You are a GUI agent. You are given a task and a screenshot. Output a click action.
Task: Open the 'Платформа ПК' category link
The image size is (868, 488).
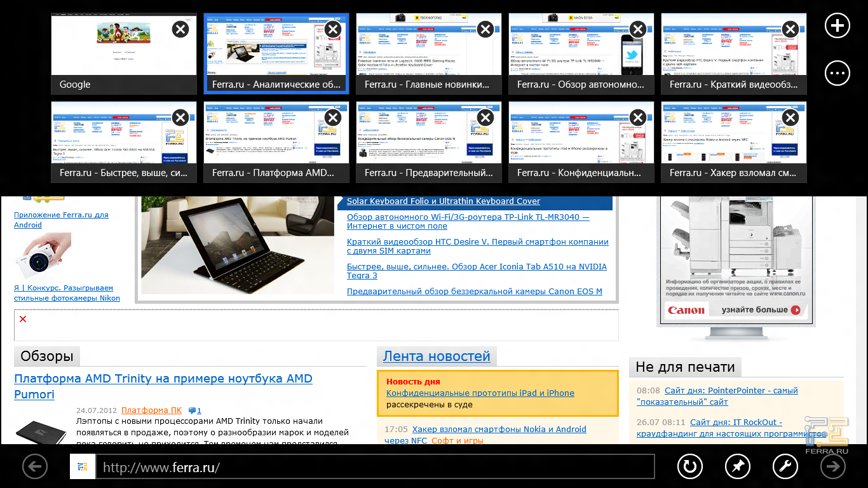tap(152, 410)
